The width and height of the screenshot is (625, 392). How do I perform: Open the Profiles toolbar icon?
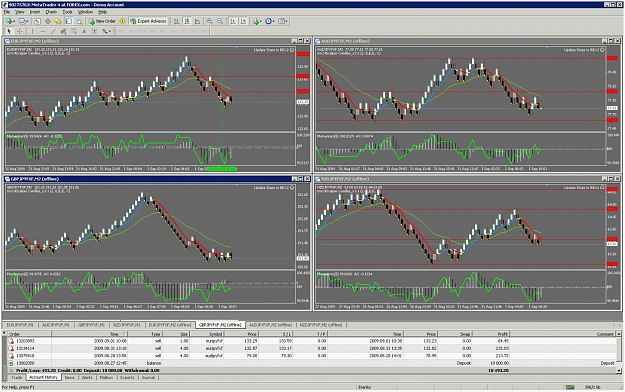[x=22, y=21]
